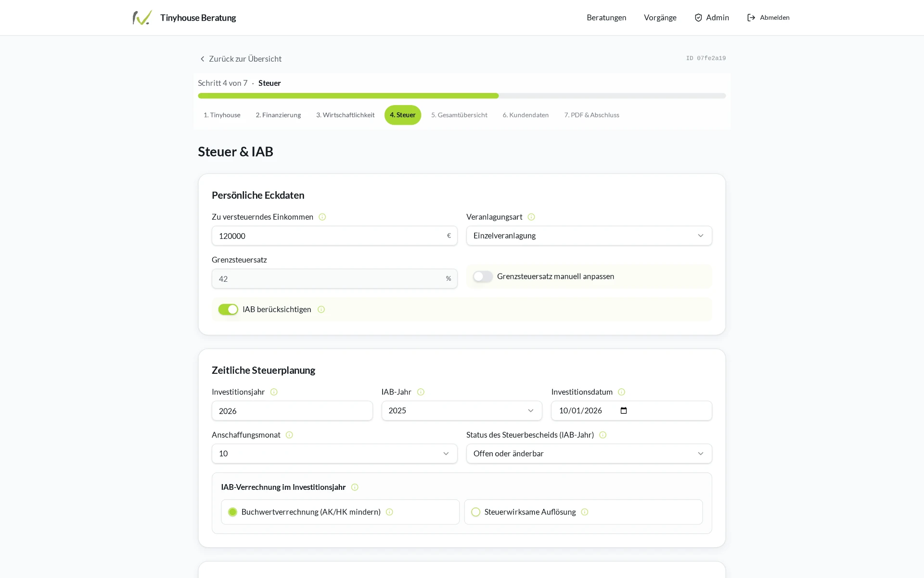Open step 6. Kundendaten
The height and width of the screenshot is (578, 924).
click(x=526, y=115)
